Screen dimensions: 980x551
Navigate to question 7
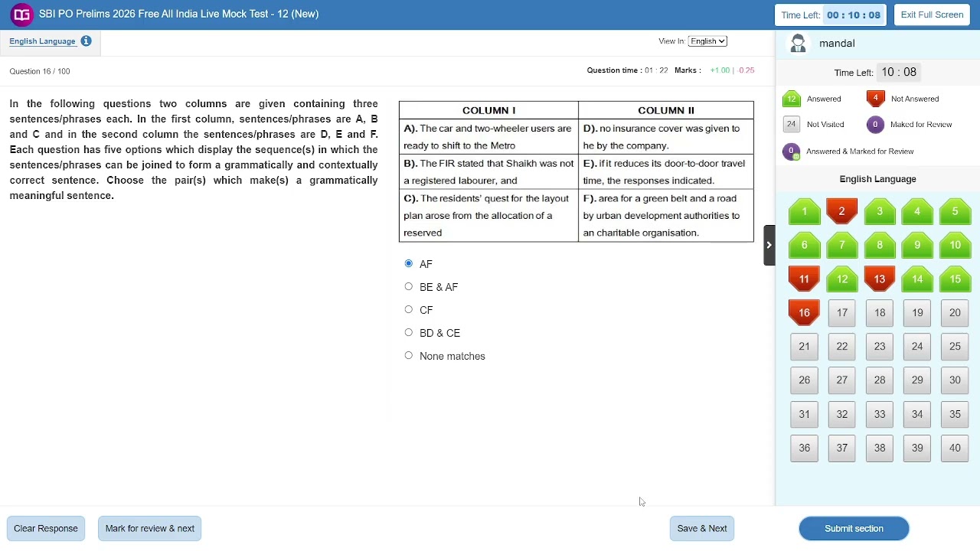(841, 246)
